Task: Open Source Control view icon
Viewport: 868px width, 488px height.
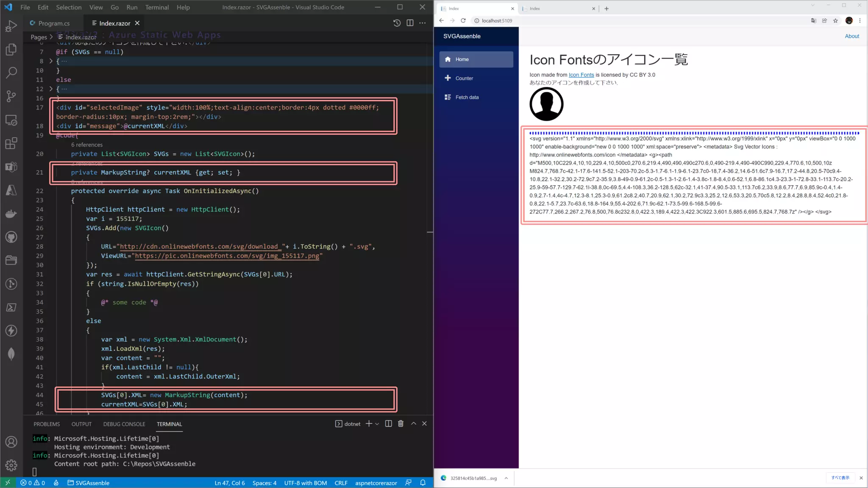Action: coord(11,97)
